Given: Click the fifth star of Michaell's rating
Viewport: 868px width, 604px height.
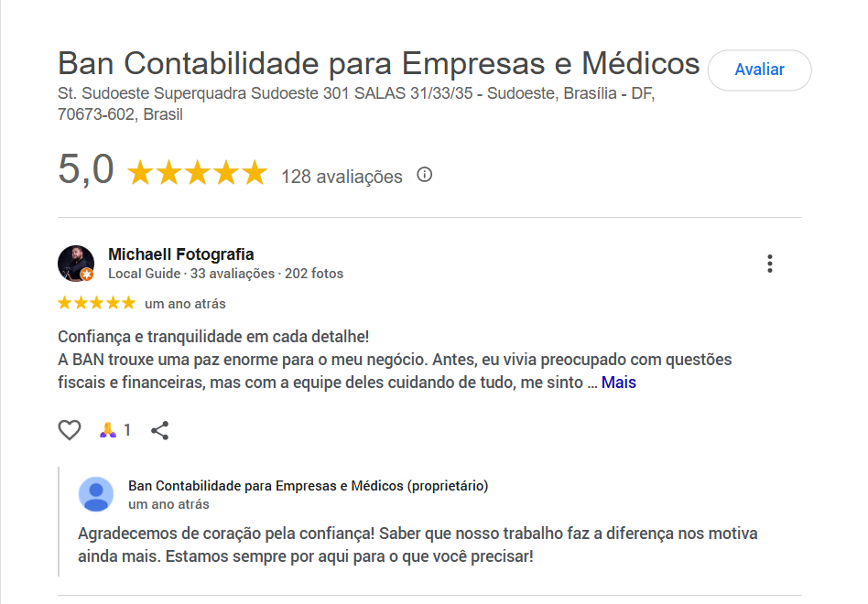Looking at the screenshot, I should [x=128, y=302].
